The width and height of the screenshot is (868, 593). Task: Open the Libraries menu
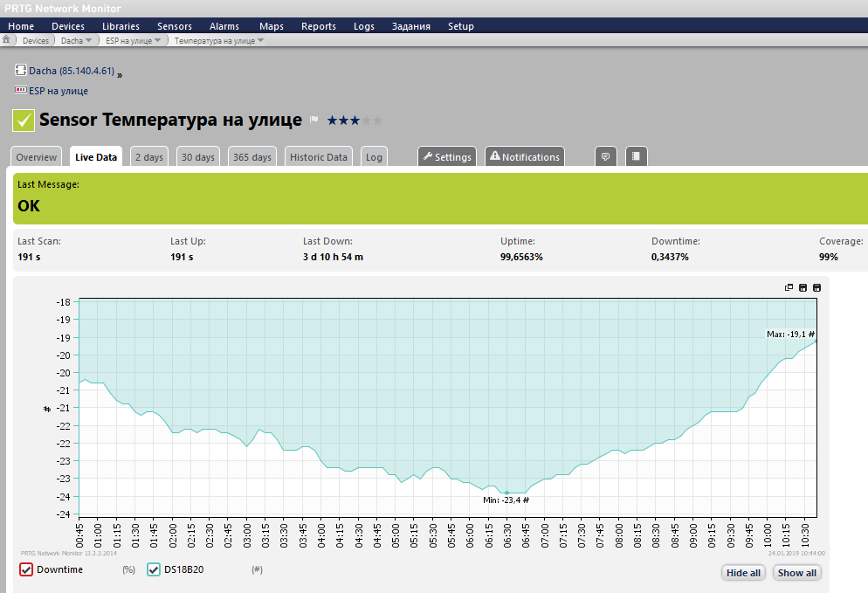[x=121, y=26]
